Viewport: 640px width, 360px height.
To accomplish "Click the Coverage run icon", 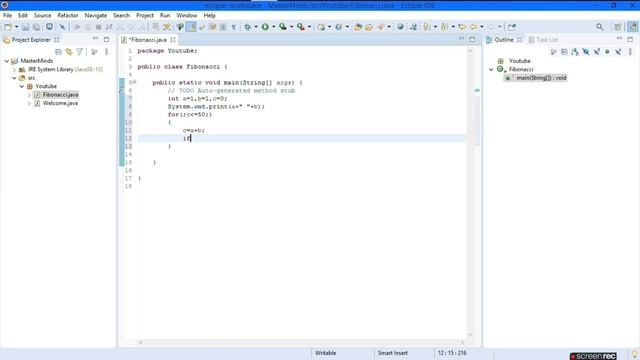I will coord(282,27).
